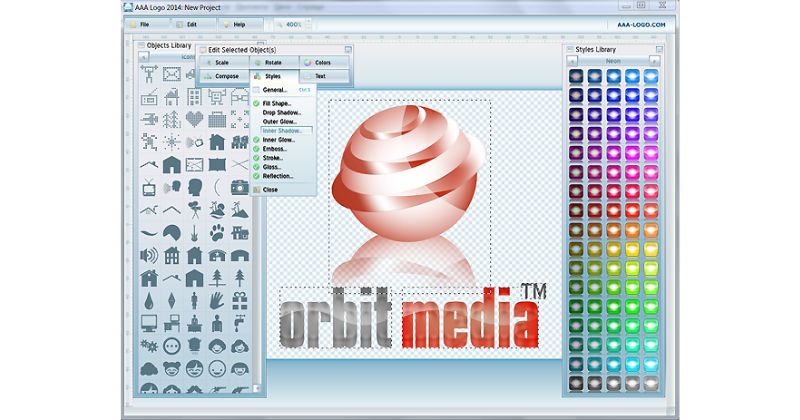Pick the loudspeaker with sound waves icon
Image resolution: width=800 pixels, height=420 pixels.
point(149,255)
